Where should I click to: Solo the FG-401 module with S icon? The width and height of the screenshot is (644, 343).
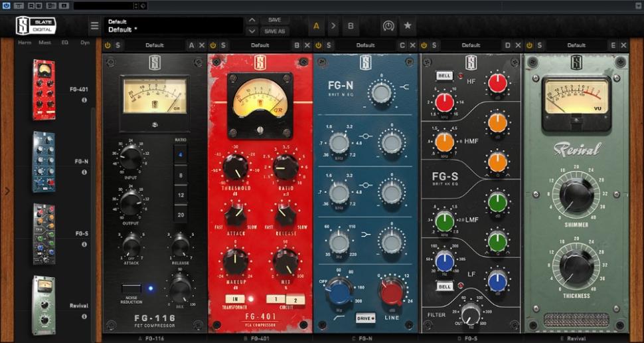[224, 45]
